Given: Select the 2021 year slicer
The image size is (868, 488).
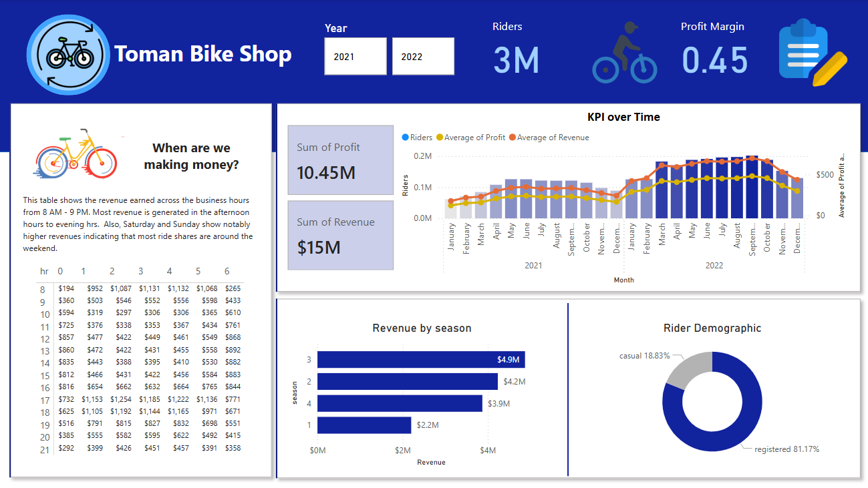Looking at the screenshot, I should (355, 57).
